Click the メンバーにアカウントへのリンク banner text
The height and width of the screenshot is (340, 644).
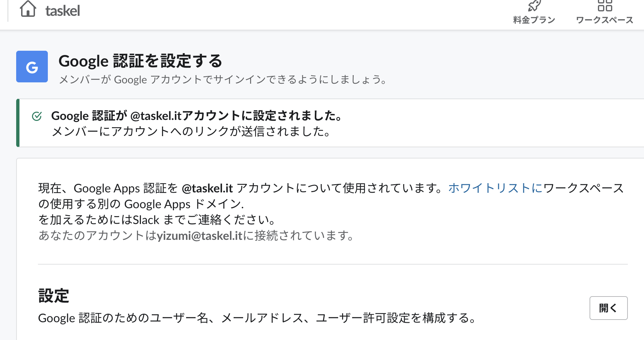pyautogui.click(x=191, y=131)
